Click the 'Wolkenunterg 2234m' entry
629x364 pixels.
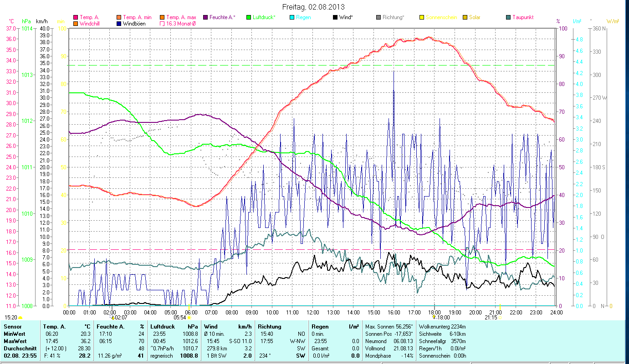coord(443,327)
